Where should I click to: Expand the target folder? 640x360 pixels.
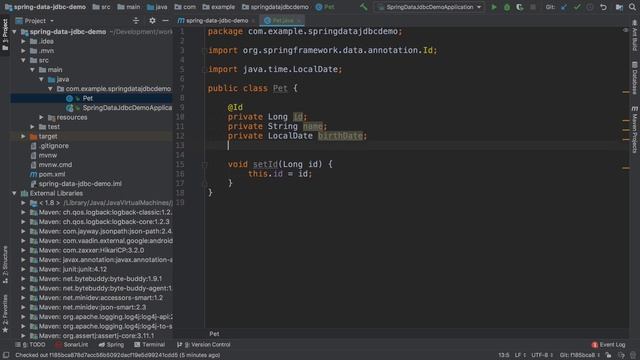[24, 136]
